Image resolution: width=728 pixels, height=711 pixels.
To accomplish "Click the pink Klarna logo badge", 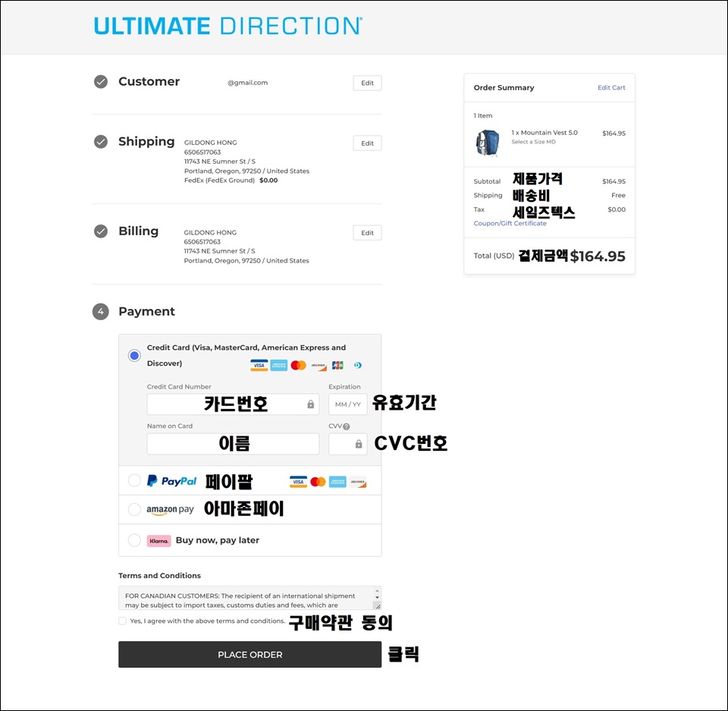I will (158, 541).
